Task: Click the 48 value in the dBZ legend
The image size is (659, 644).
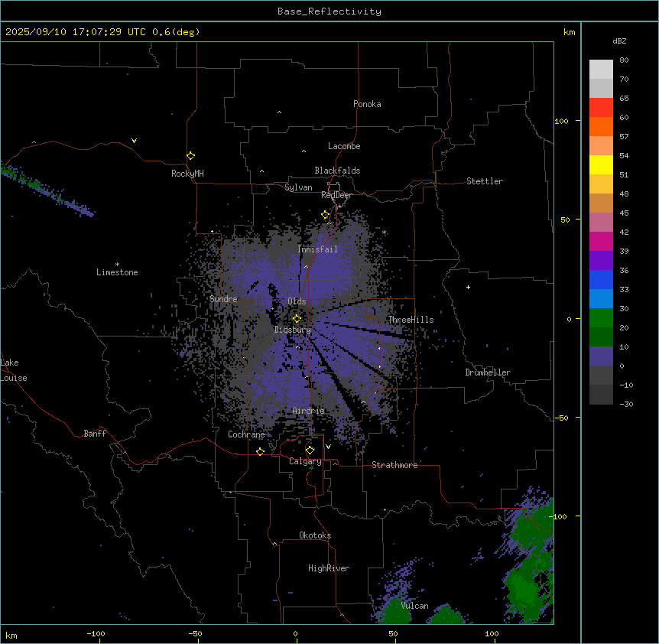Action: 624,194
